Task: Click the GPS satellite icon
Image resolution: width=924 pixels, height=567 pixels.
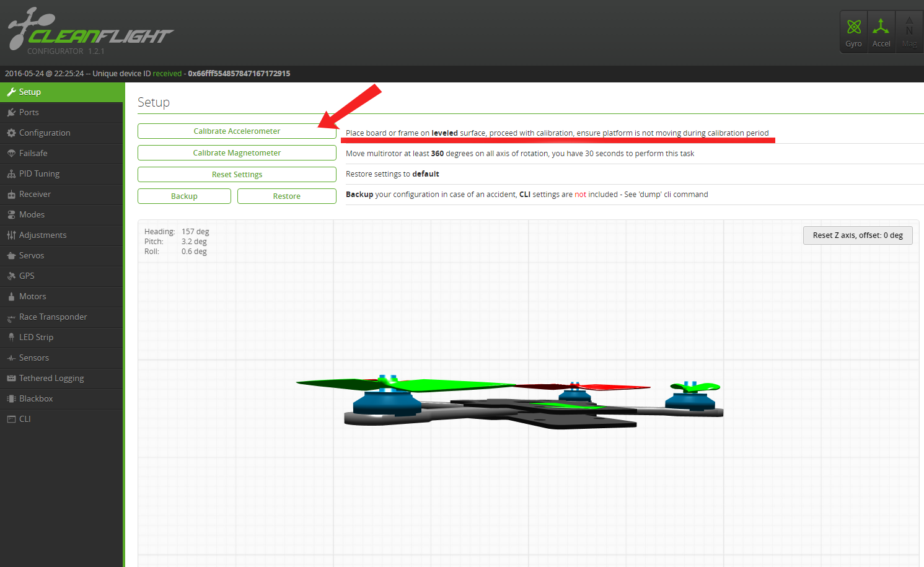Action: (x=11, y=276)
